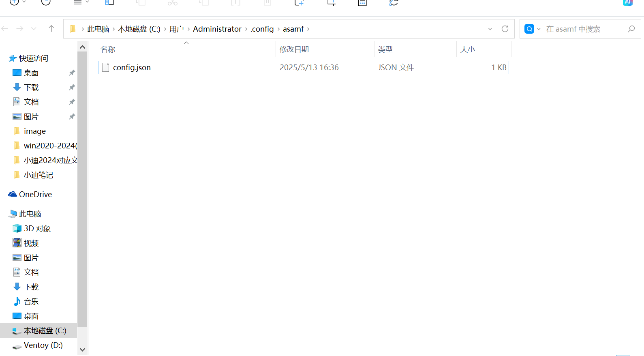
Task: Navigate to Administrator in the breadcrumb
Action: tap(217, 29)
